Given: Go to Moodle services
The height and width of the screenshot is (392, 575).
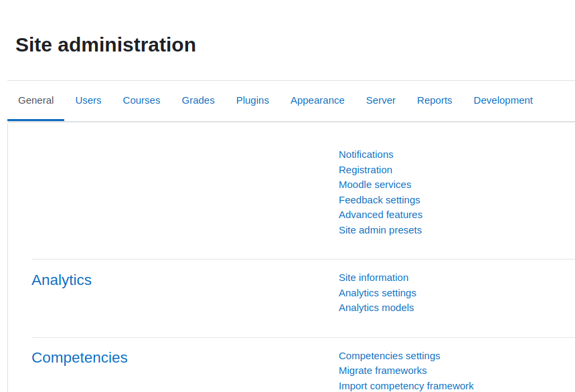Looking at the screenshot, I should [x=375, y=185].
